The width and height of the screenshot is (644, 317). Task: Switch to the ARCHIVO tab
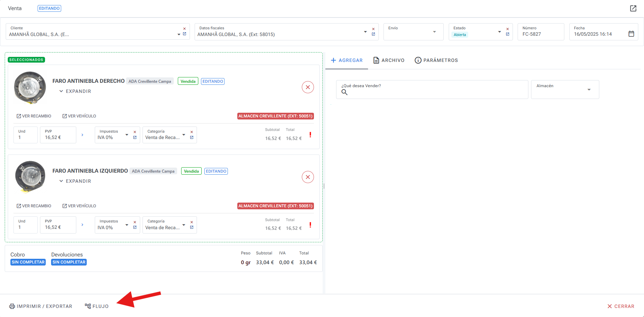click(x=389, y=60)
